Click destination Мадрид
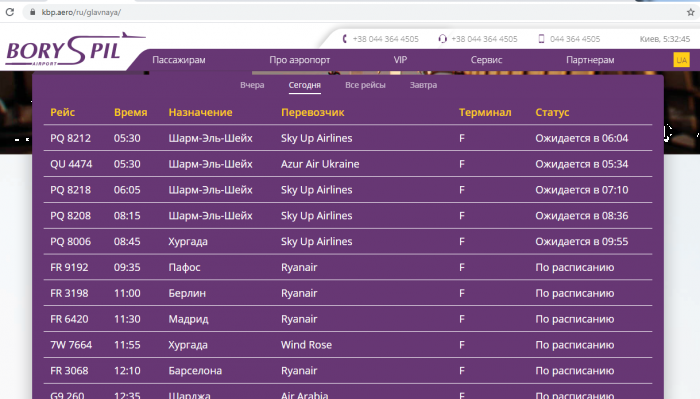 coord(188,319)
